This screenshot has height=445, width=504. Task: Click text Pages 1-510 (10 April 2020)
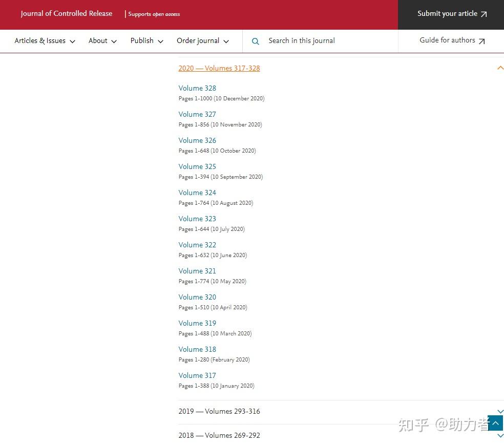coord(213,307)
